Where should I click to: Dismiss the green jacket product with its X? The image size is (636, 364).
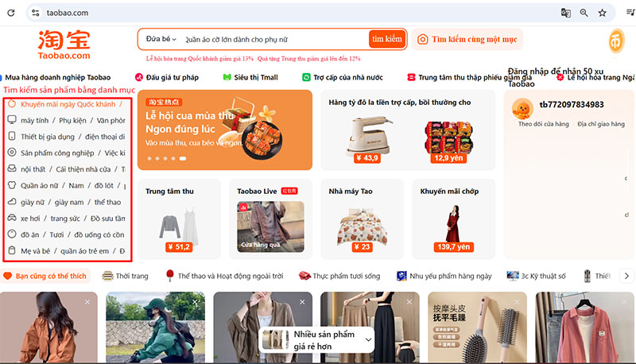click(195, 302)
